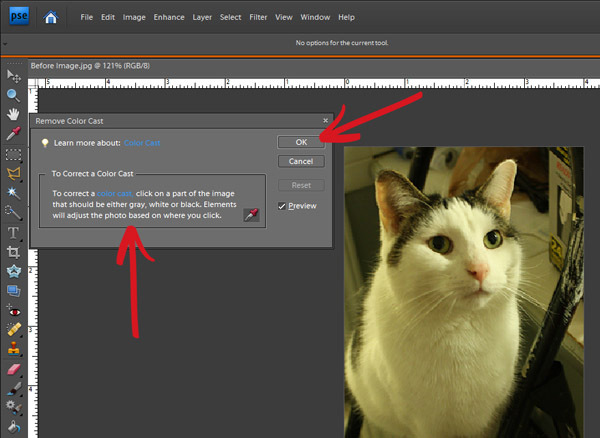Pick the Hand tool
The height and width of the screenshot is (438, 600).
(x=14, y=114)
